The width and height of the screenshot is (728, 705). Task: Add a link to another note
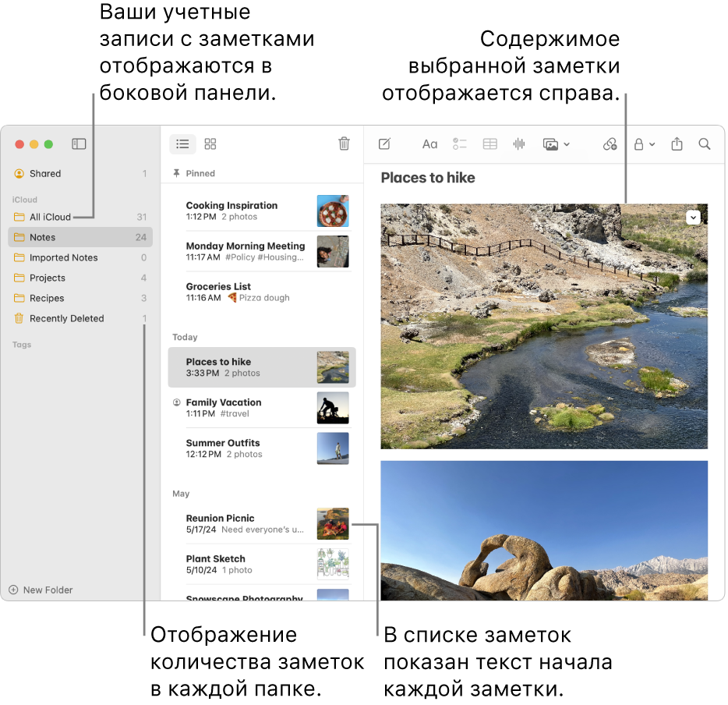tap(610, 144)
